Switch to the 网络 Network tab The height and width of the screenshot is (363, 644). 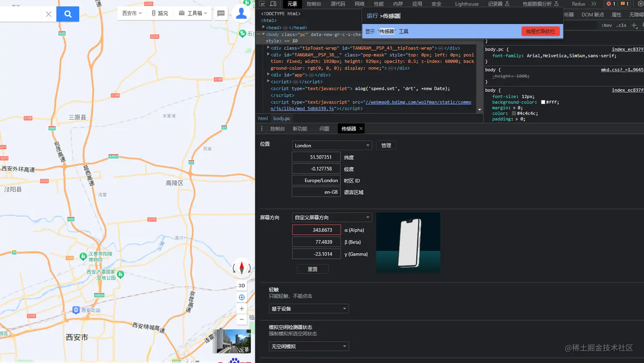point(360,4)
